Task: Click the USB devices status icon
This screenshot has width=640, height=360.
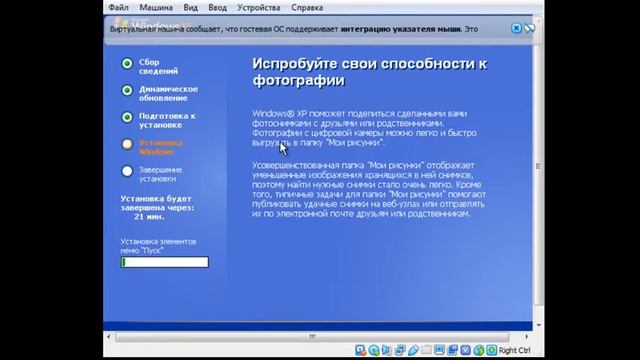Action: [413, 350]
